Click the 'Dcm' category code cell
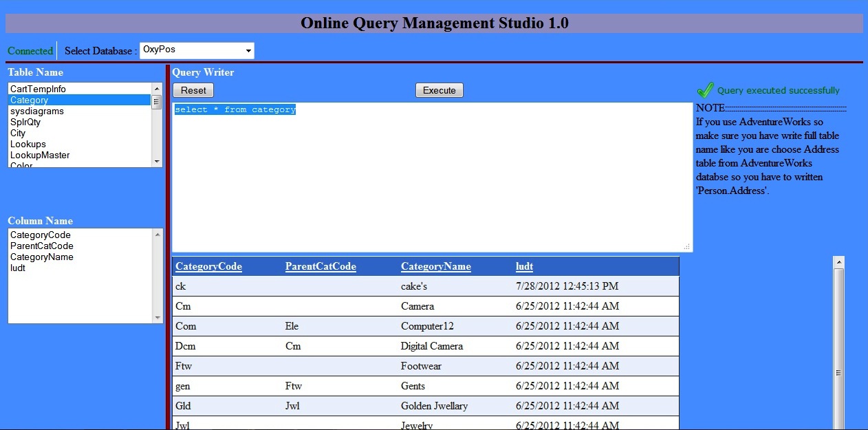868x430 pixels. coord(228,346)
